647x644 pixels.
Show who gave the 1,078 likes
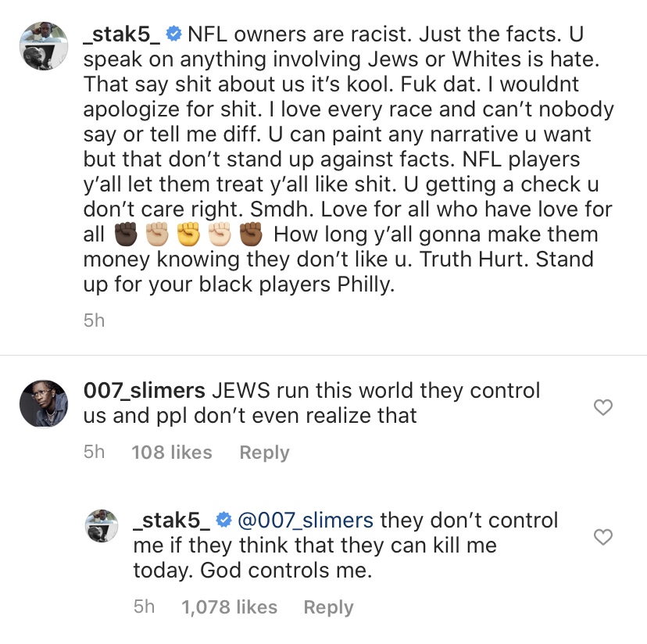(230, 607)
